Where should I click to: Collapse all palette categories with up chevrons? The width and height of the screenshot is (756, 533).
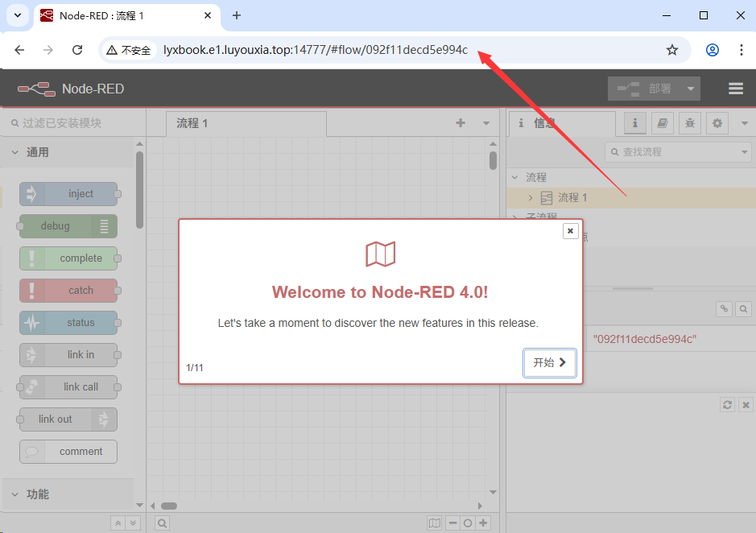(x=118, y=523)
